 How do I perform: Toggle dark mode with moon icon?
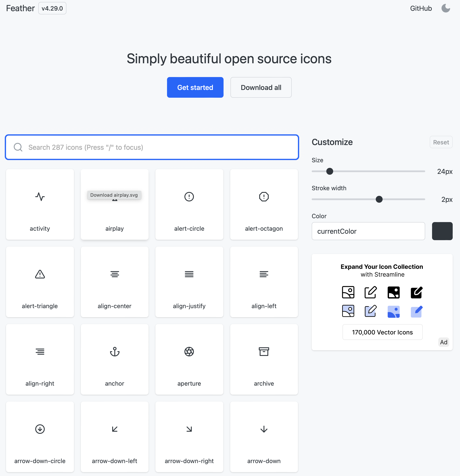[446, 8]
